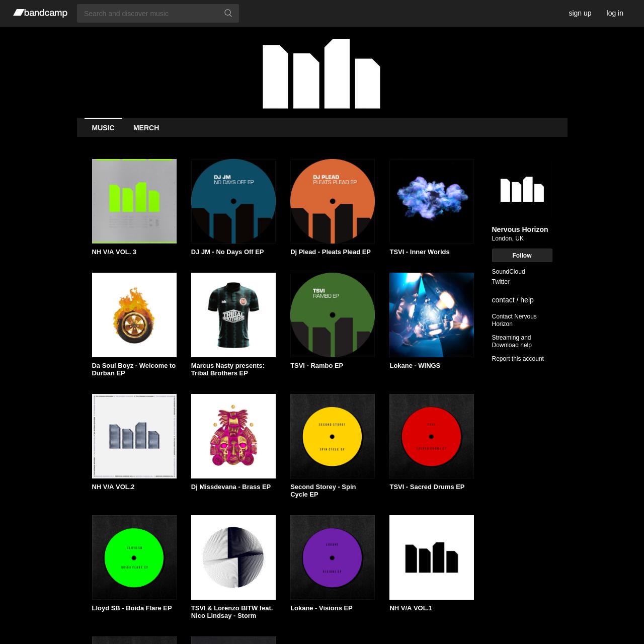The image size is (644, 644).
Task: Open TSVI Sacred Drums red vinyl cover
Action: [x=432, y=436]
